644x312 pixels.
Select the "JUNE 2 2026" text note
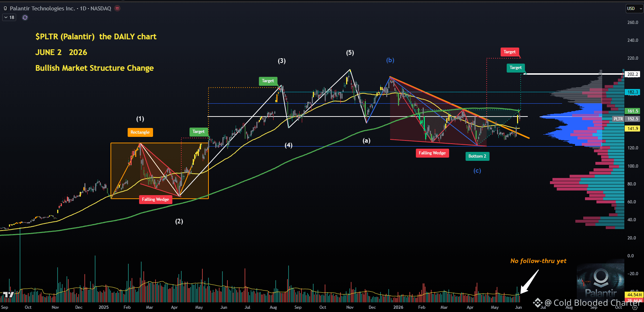click(61, 52)
